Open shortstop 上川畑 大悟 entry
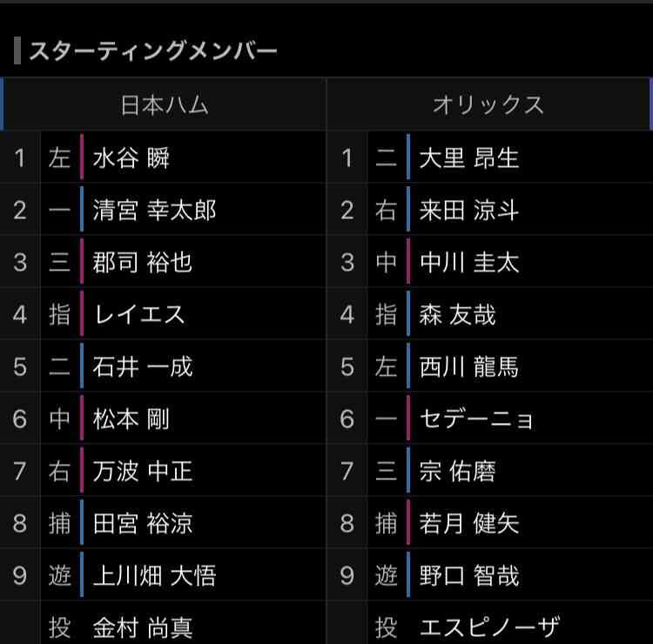Image resolution: width=653 pixels, height=644 pixels. click(154, 576)
